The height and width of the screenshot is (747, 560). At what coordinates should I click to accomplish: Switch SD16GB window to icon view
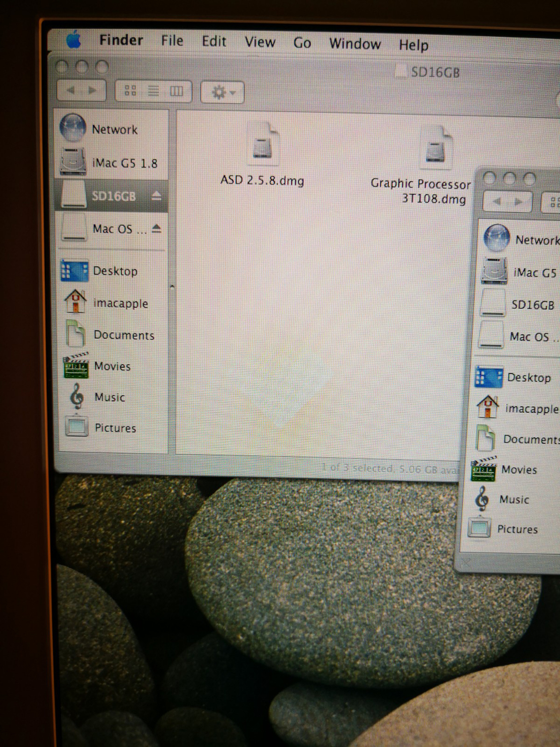tap(130, 91)
